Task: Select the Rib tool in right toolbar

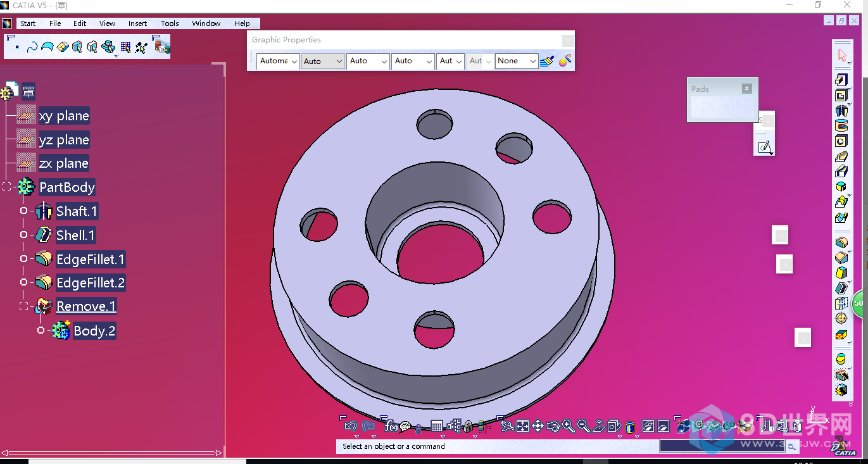Action: pos(841,156)
